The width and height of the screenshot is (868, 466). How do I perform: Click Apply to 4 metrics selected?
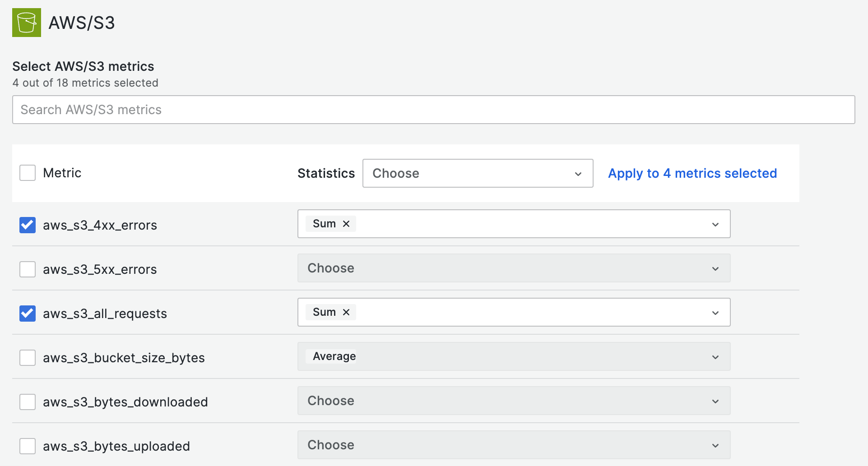(692, 173)
